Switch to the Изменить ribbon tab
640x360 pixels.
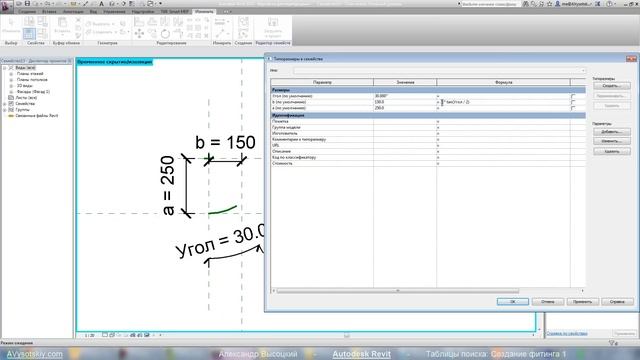coord(204,11)
